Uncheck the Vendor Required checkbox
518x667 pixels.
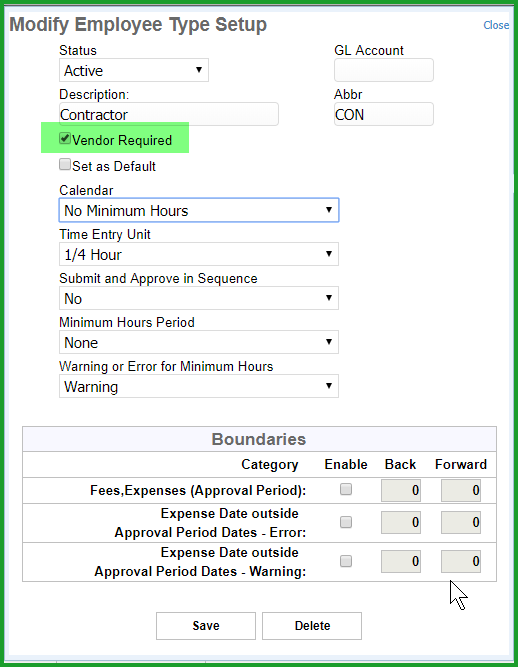click(x=65, y=139)
